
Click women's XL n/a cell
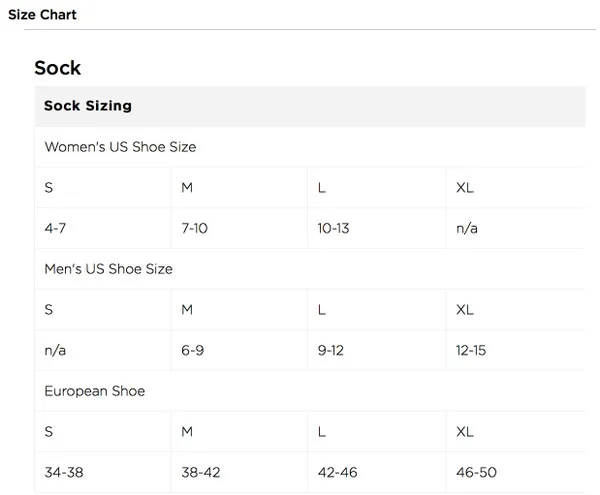click(x=515, y=228)
